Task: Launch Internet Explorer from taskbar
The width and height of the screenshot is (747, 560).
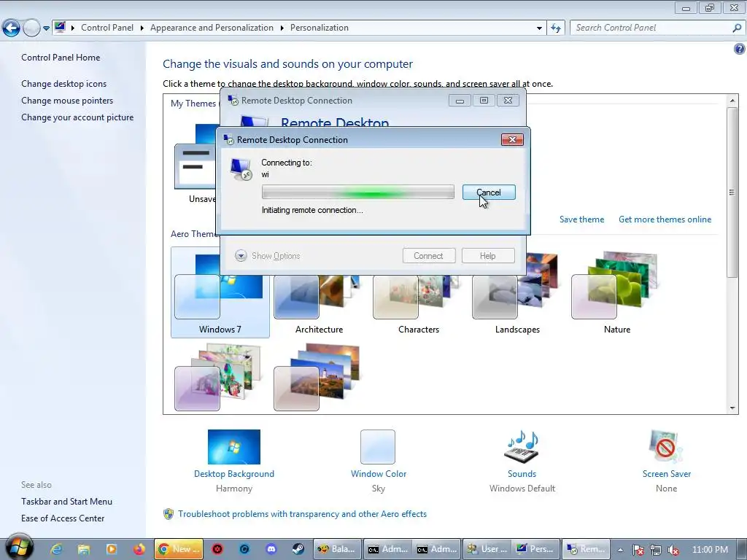Action: [x=56, y=549]
